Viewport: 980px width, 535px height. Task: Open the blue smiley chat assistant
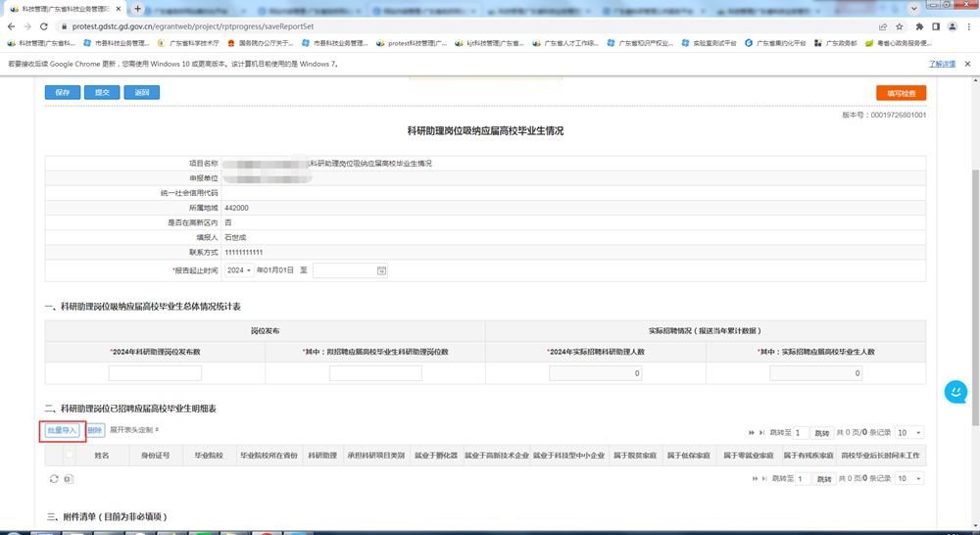coord(955,392)
